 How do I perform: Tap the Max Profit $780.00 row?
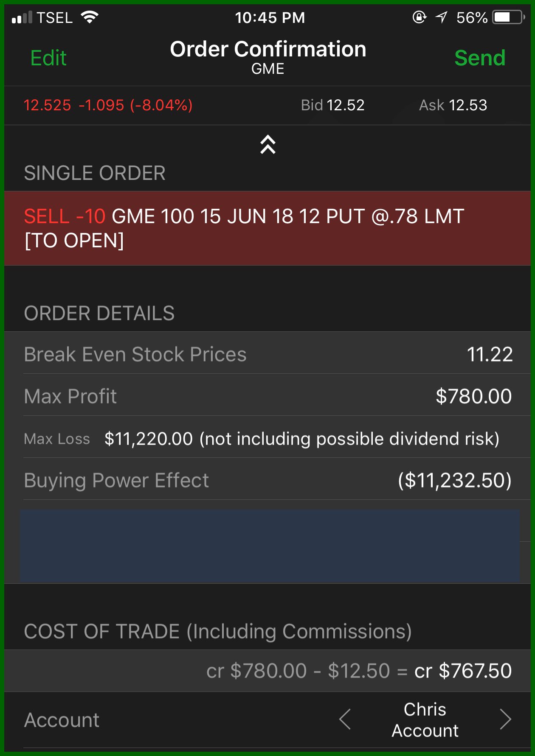tap(267, 396)
